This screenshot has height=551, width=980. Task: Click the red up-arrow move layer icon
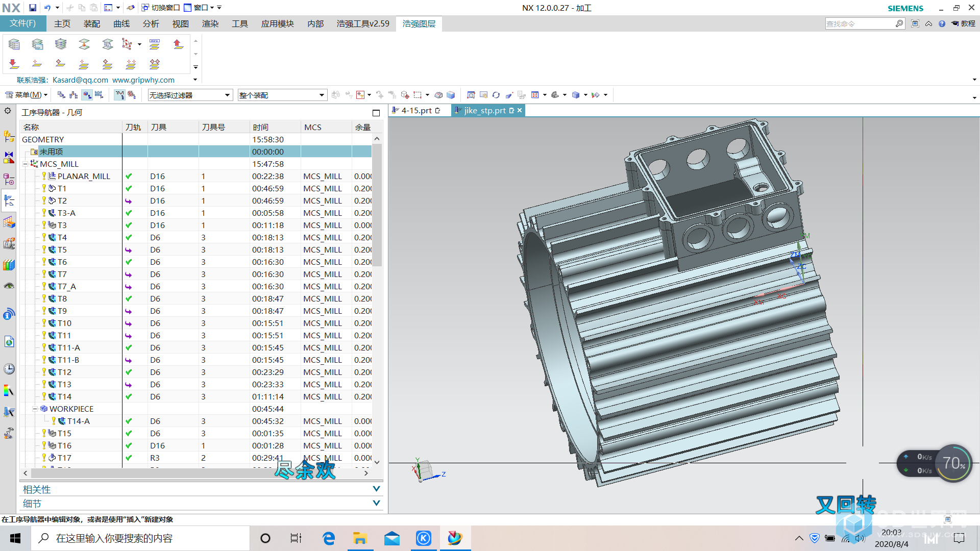pyautogui.click(x=178, y=44)
